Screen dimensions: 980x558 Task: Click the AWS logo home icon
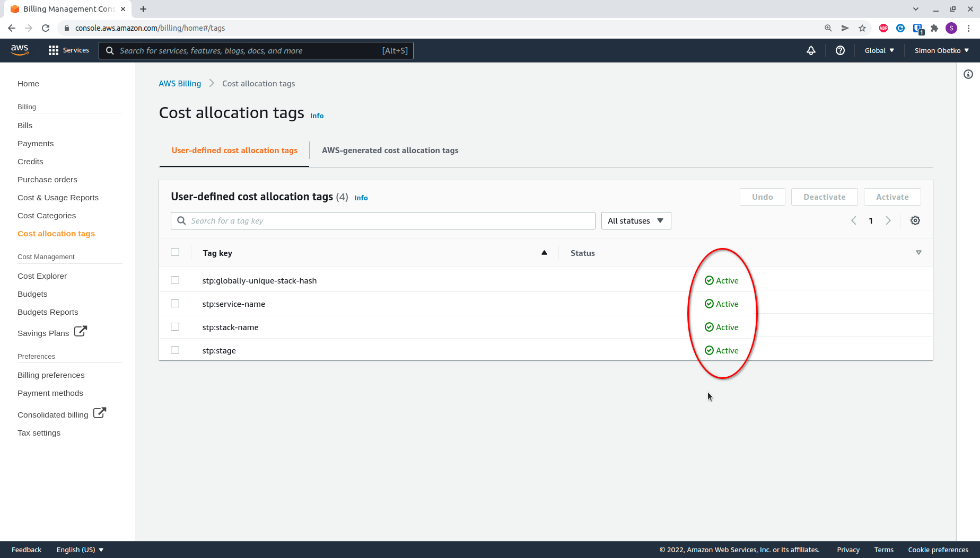pyautogui.click(x=20, y=50)
